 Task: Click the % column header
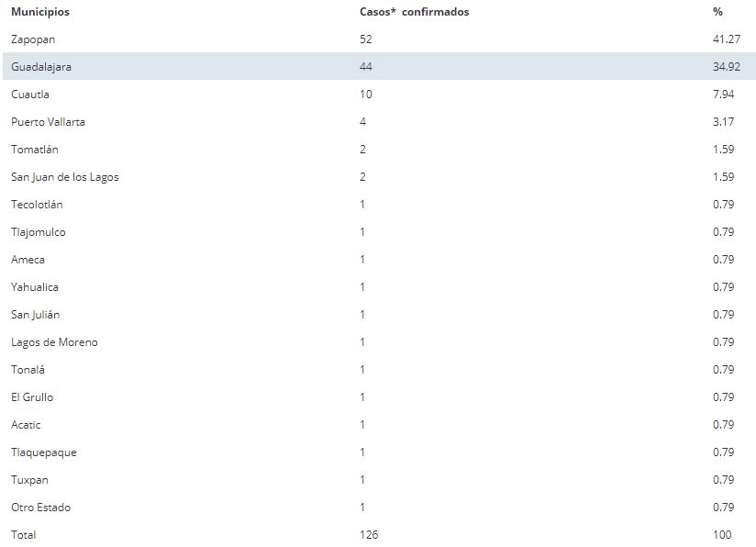[717, 12]
